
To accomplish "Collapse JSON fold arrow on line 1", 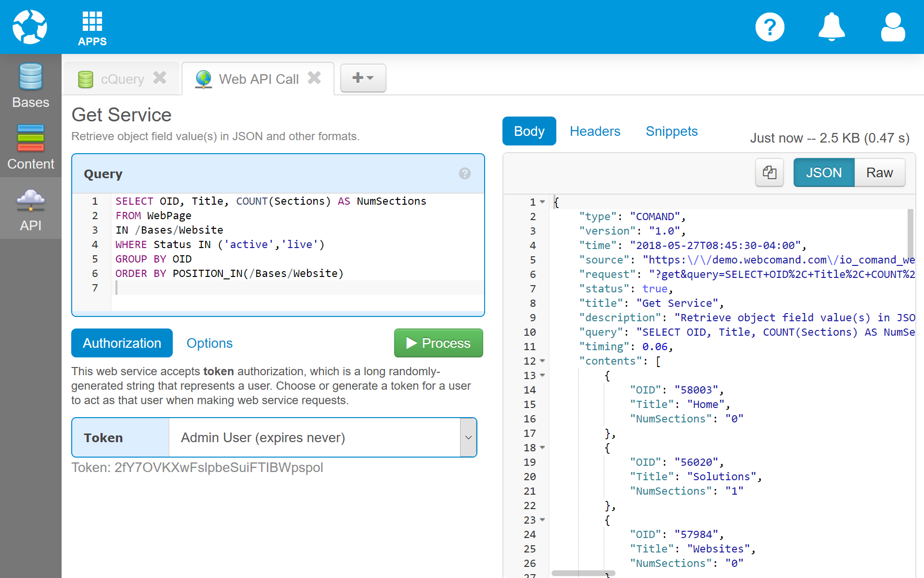I will coord(542,202).
